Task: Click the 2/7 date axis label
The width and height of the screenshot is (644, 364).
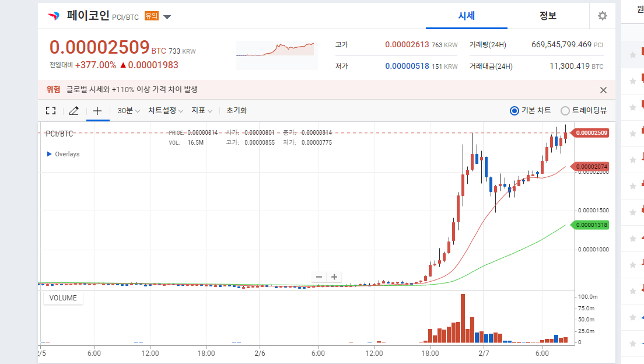Action: click(484, 353)
